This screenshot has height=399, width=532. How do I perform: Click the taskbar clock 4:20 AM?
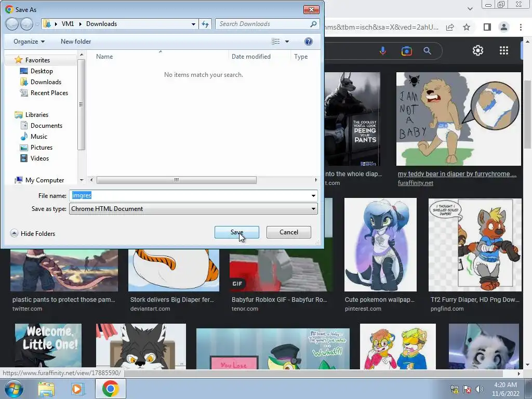[506, 389]
